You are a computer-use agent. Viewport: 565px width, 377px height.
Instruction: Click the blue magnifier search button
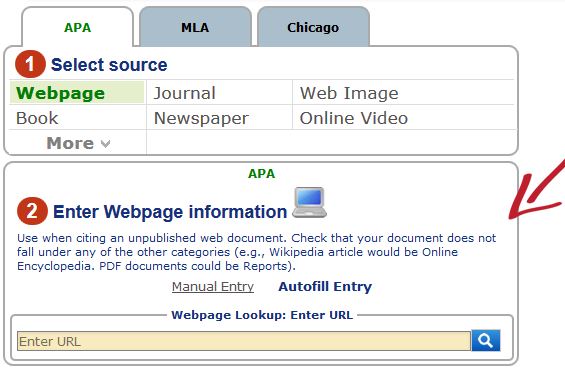486,340
